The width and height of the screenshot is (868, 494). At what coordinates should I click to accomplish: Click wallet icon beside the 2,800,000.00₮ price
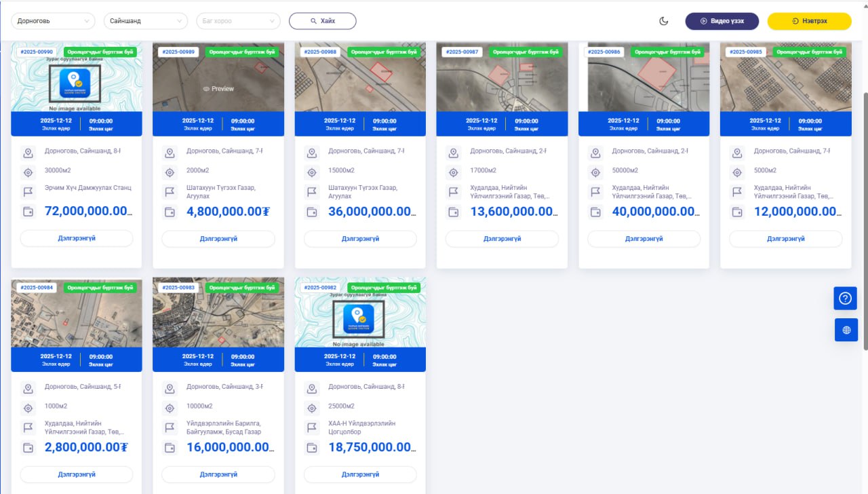click(28, 448)
